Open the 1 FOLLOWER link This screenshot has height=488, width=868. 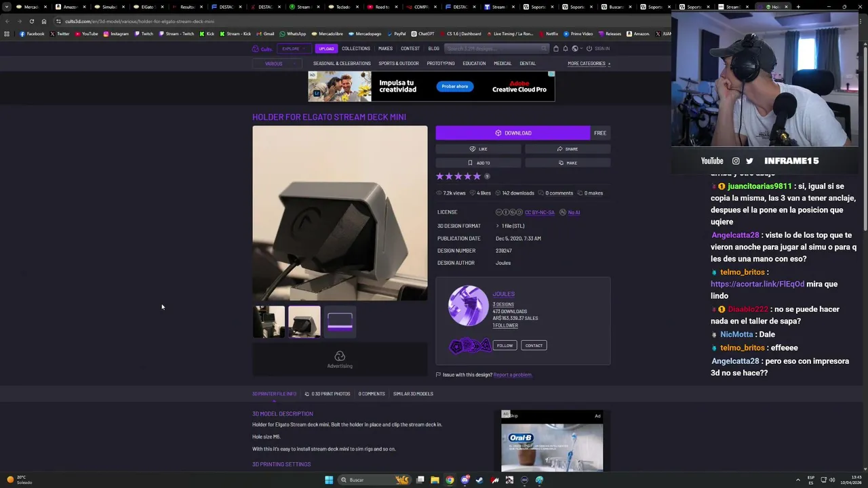505,325
